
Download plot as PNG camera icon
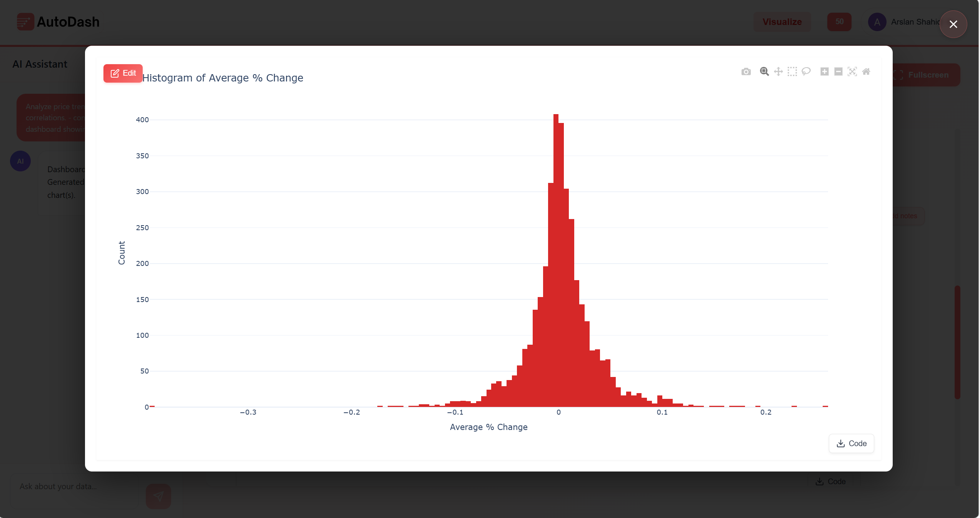click(x=746, y=72)
